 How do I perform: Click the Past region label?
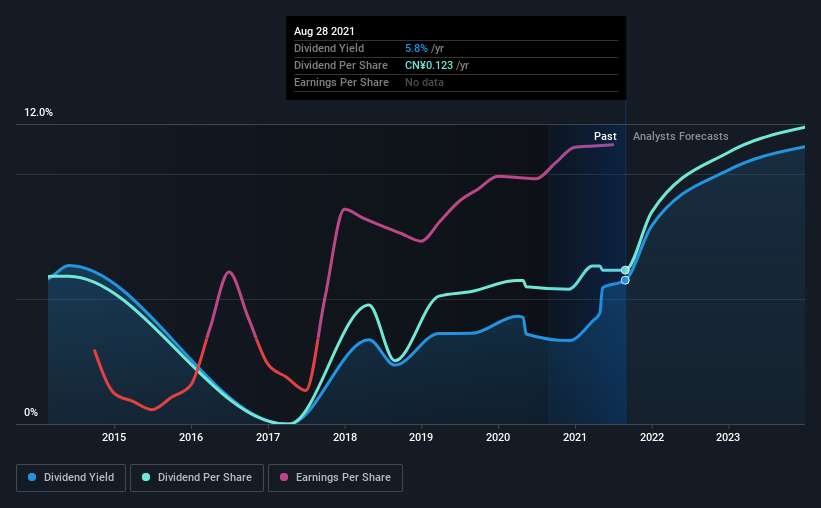point(605,136)
